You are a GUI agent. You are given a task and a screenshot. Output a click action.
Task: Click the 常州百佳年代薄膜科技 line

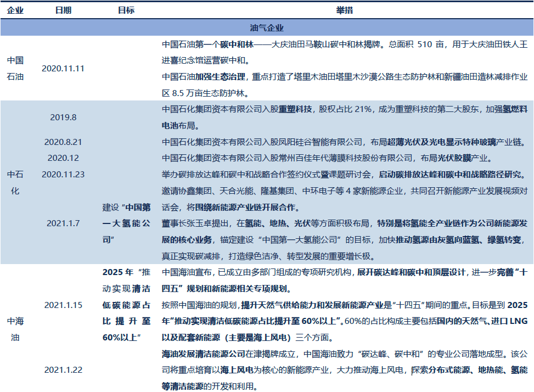(327, 158)
